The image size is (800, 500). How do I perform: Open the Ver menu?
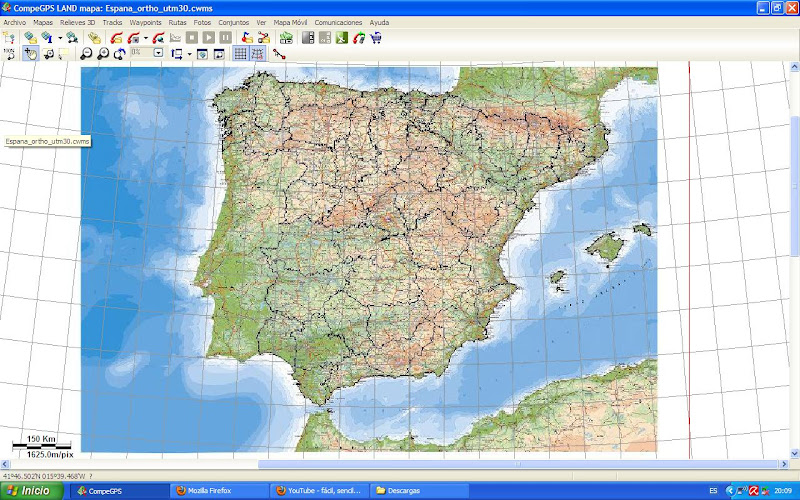[261, 22]
